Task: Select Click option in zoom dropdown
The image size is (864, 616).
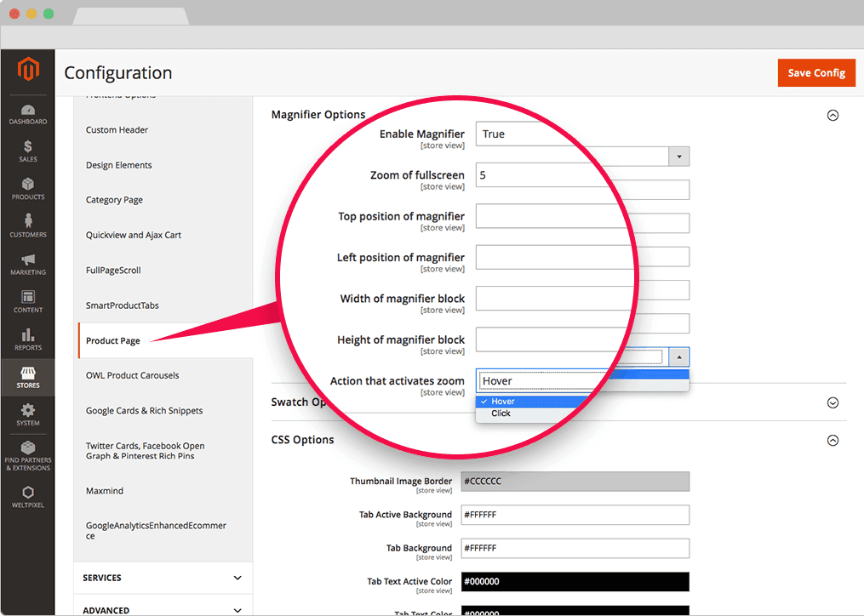Action: click(x=501, y=414)
